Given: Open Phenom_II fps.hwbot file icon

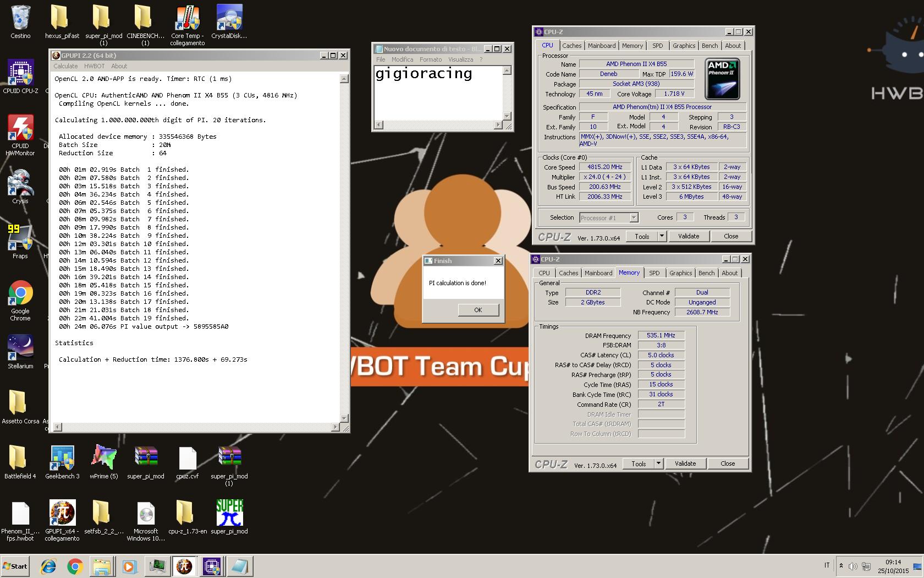Looking at the screenshot, I should pyautogui.click(x=20, y=521).
